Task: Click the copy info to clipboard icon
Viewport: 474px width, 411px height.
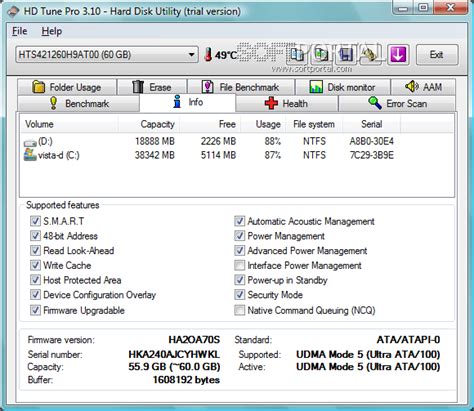Action: 296,55
